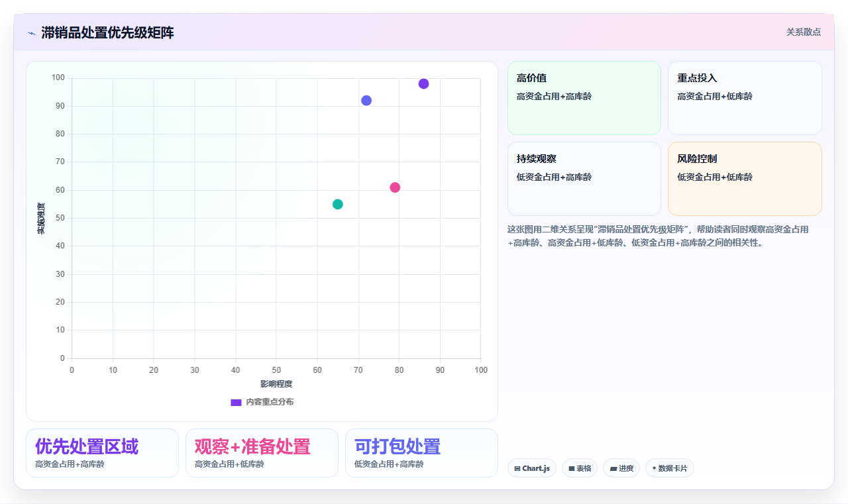
Task: Click the y-axis tick value 100
Action: (x=58, y=78)
